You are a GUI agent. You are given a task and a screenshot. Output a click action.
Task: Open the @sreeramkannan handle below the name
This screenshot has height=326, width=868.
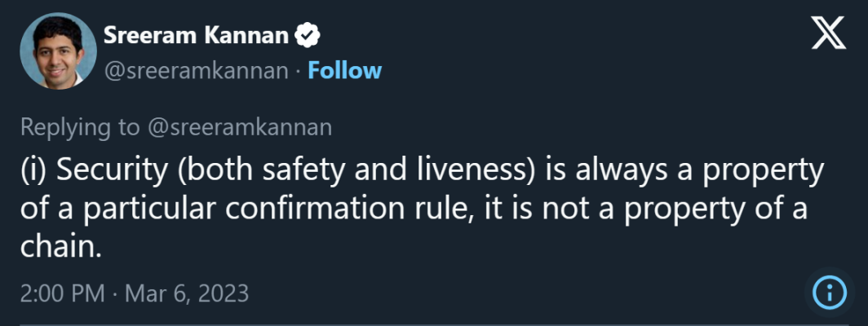click(196, 70)
